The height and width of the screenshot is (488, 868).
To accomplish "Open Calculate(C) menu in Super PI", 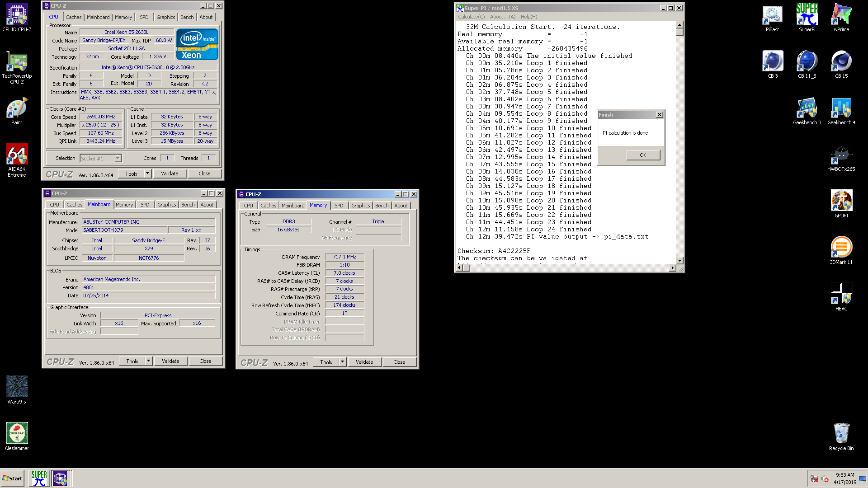I will (x=471, y=17).
